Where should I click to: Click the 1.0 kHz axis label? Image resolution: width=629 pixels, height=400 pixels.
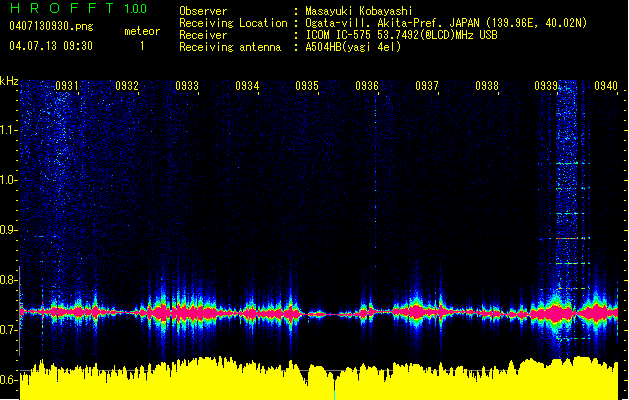(x=9, y=180)
